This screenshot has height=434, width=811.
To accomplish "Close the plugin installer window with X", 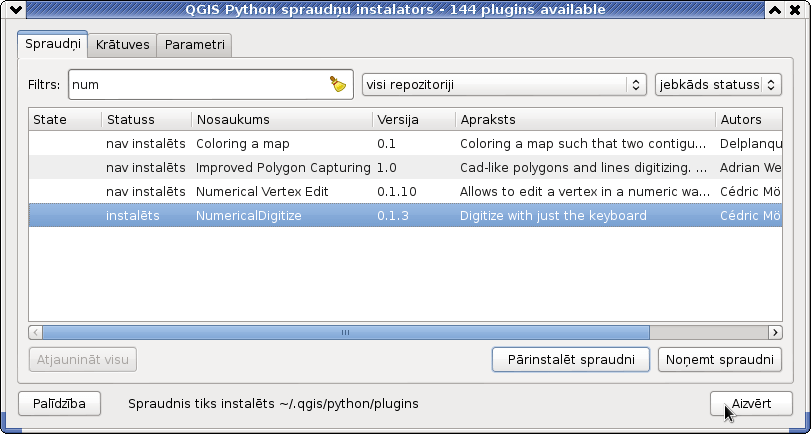I will click(x=794, y=9).
